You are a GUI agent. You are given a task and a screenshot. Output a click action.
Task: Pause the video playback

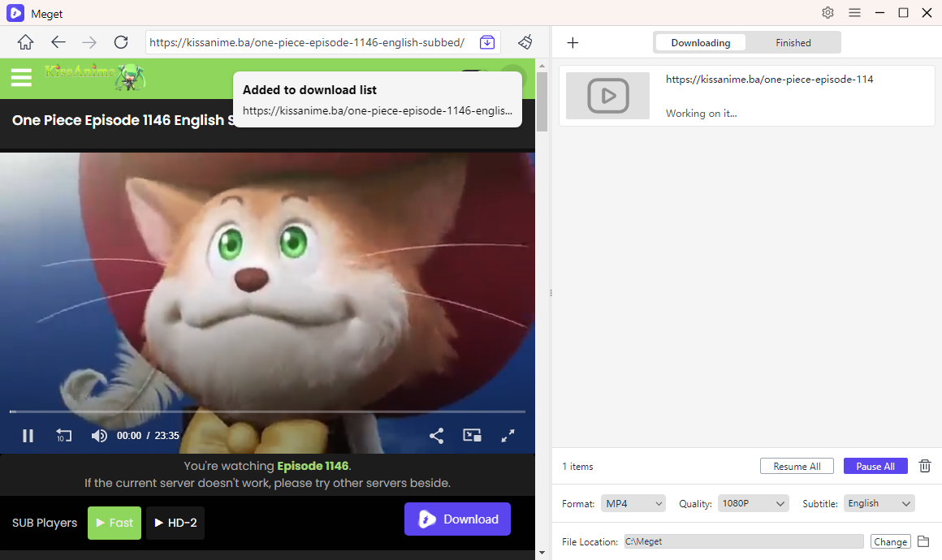[x=28, y=436]
